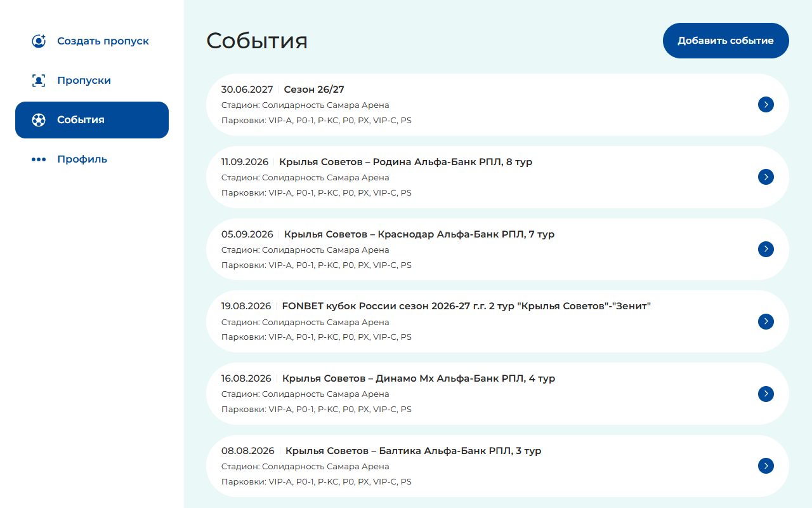812x508 pixels.
Task: Open arrow for Крылья Советов – Краснодар event
Action: (x=766, y=249)
